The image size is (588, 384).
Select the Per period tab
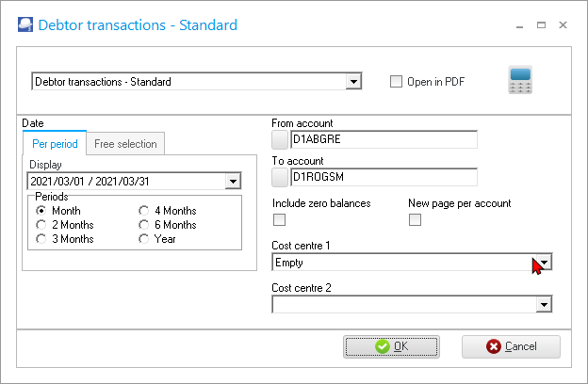pos(54,143)
